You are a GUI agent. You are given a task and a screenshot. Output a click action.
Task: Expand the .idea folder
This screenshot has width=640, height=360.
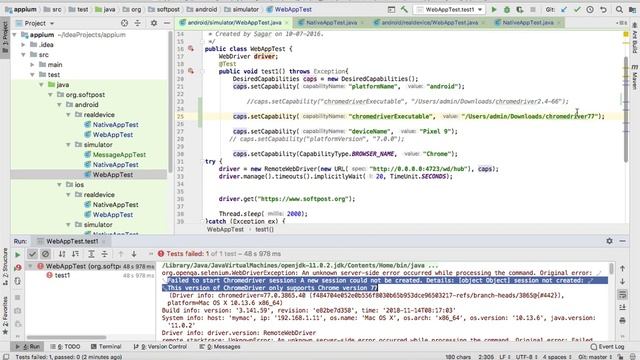(24, 45)
